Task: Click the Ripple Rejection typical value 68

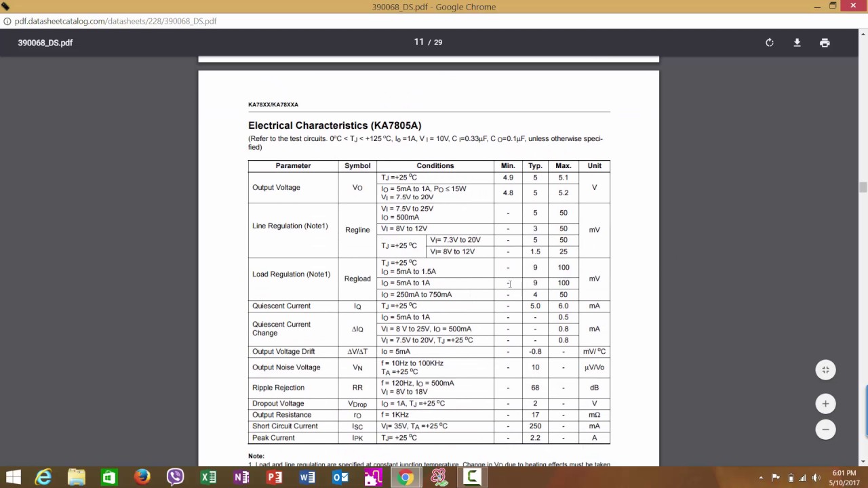Action: tap(535, 388)
